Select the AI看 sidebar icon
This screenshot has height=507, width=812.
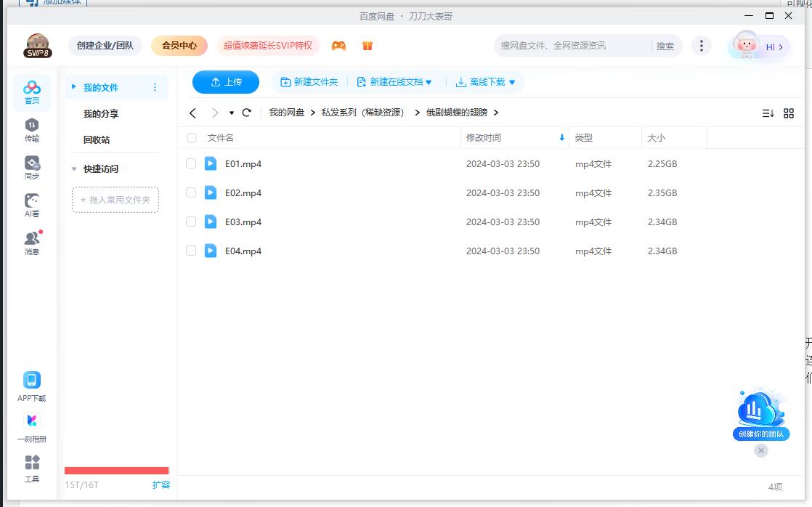pyautogui.click(x=31, y=205)
